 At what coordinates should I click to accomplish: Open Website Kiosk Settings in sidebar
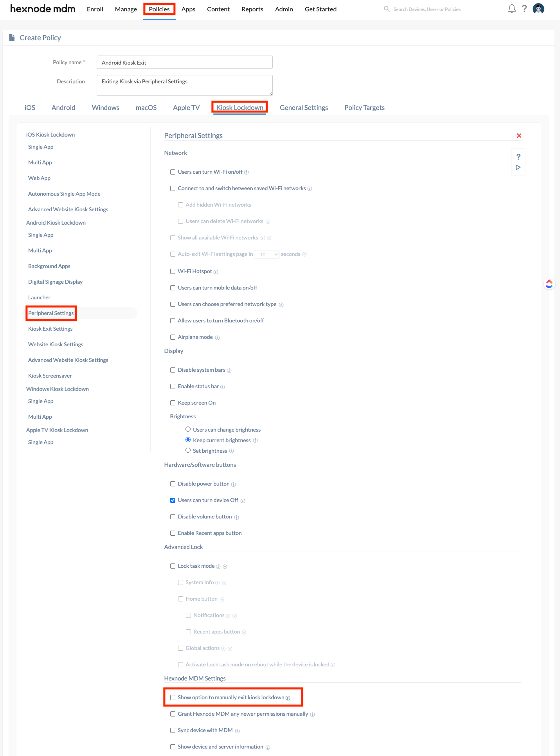coord(56,344)
